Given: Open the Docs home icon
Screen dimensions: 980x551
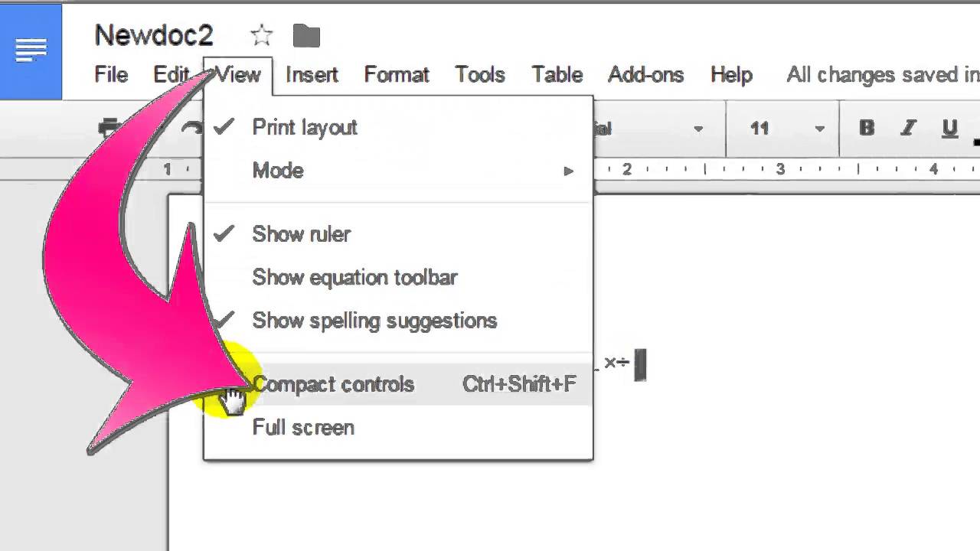Looking at the screenshot, I should [x=31, y=51].
